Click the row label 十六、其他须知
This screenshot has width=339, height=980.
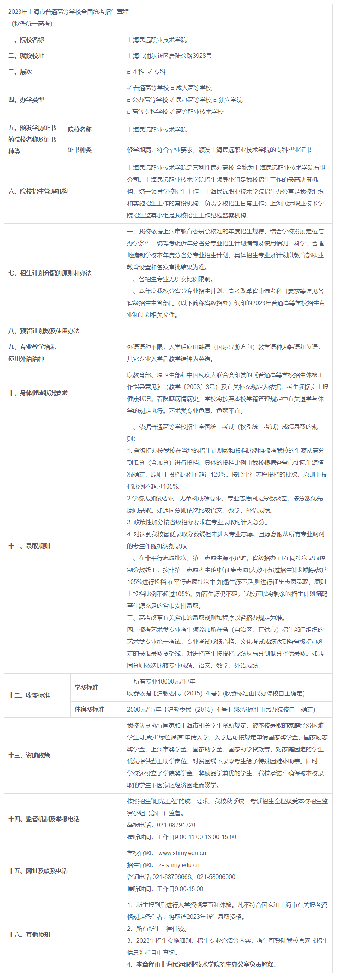coord(29,935)
